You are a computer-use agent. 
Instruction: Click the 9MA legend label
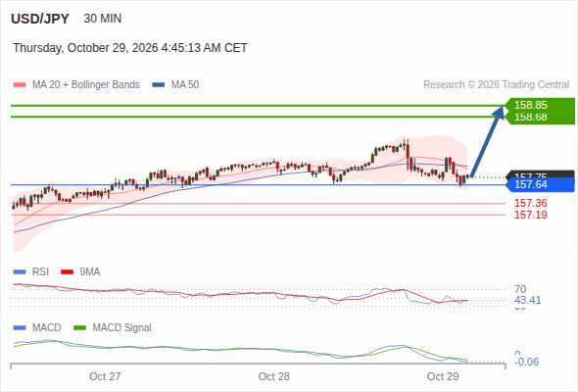click(x=90, y=271)
